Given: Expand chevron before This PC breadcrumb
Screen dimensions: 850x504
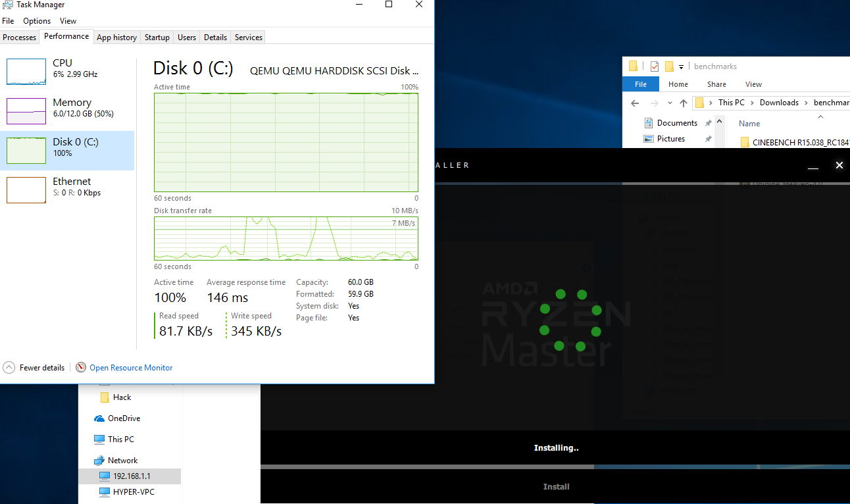Looking at the screenshot, I should click(711, 103).
